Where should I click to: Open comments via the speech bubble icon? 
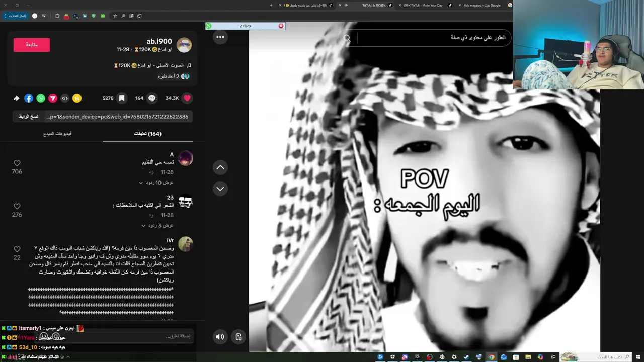[152, 98]
